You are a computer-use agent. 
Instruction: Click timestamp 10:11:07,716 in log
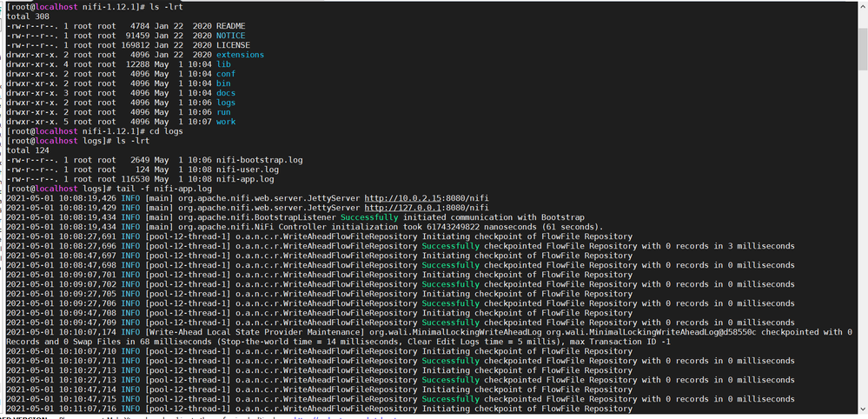(88, 409)
